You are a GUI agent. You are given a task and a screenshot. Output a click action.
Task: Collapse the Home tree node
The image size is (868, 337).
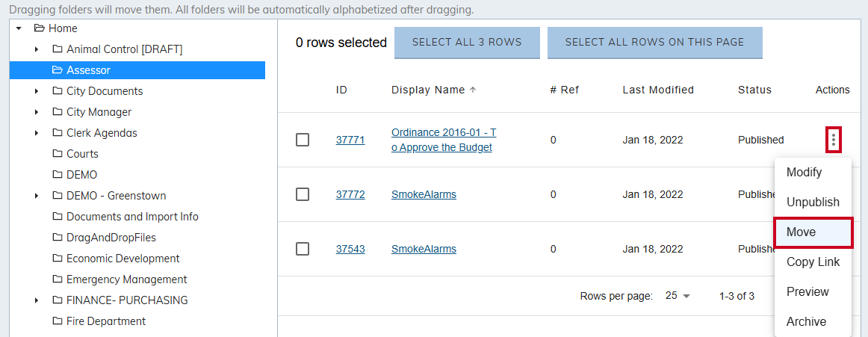pos(19,28)
